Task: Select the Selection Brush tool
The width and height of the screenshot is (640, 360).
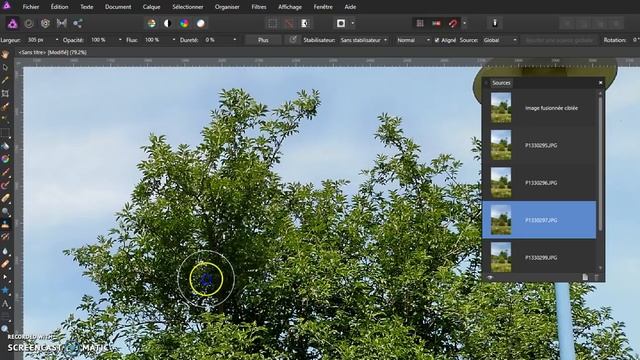Action: click(x=5, y=107)
